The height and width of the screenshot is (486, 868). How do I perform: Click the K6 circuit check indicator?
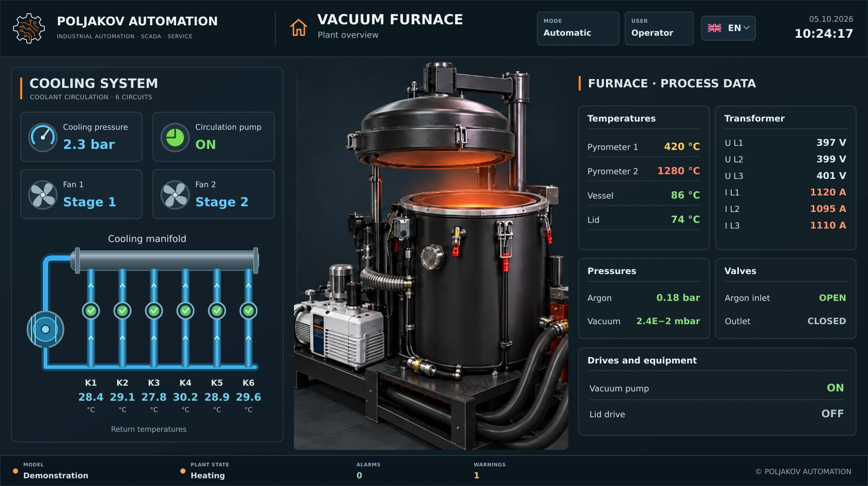(249, 311)
